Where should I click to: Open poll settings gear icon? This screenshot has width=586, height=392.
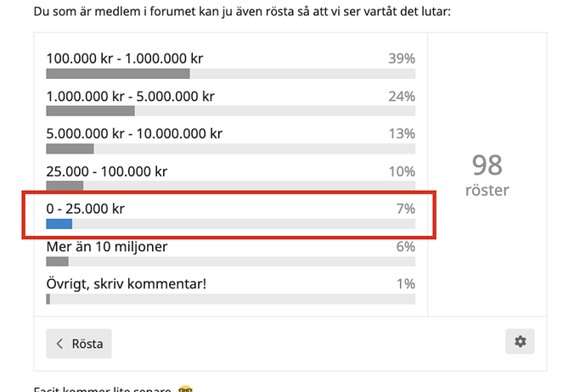(x=520, y=342)
